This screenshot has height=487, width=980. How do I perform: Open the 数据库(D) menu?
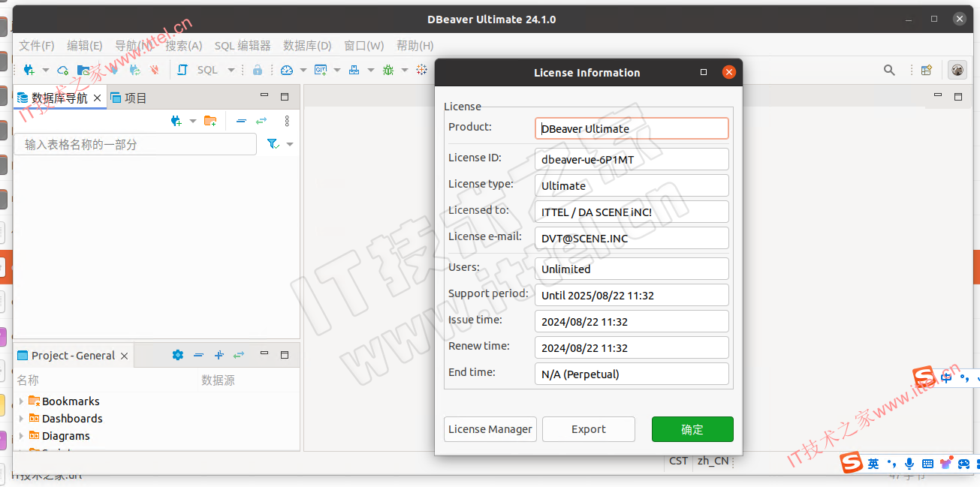[x=307, y=46]
